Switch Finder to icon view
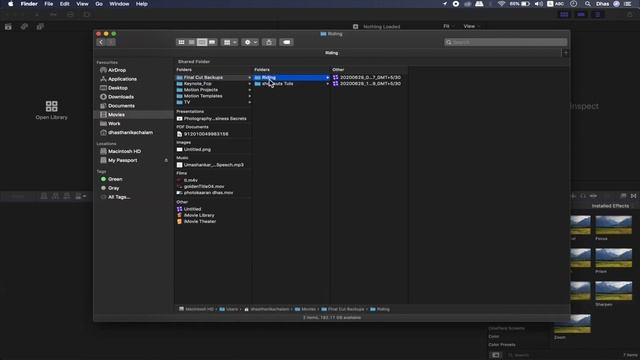 pos(181,42)
